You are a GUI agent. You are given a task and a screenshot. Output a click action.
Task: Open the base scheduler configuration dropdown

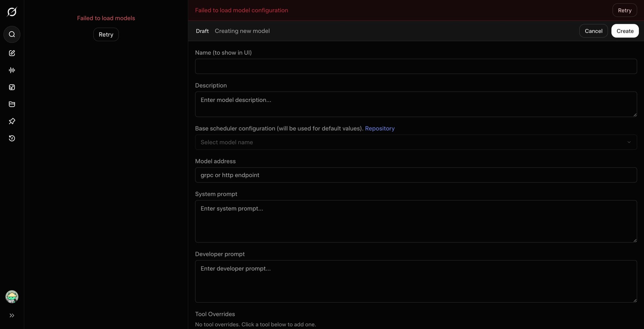pyautogui.click(x=416, y=142)
